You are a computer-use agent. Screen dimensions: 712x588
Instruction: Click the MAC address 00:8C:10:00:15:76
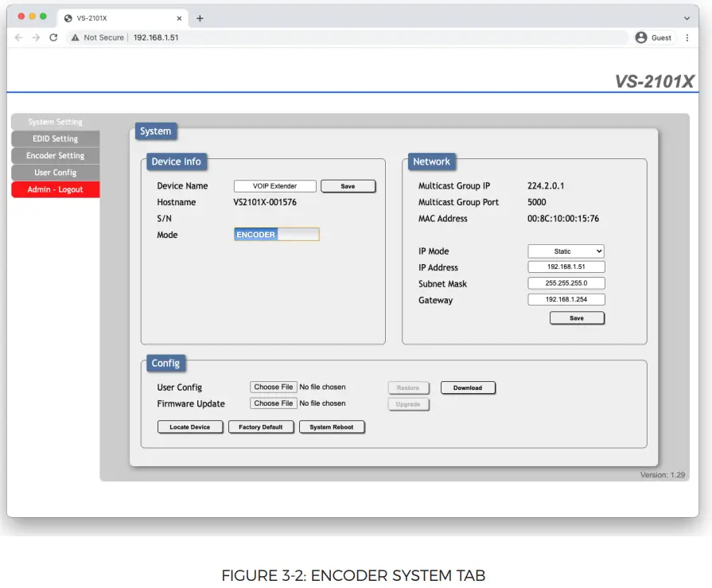pyautogui.click(x=563, y=218)
